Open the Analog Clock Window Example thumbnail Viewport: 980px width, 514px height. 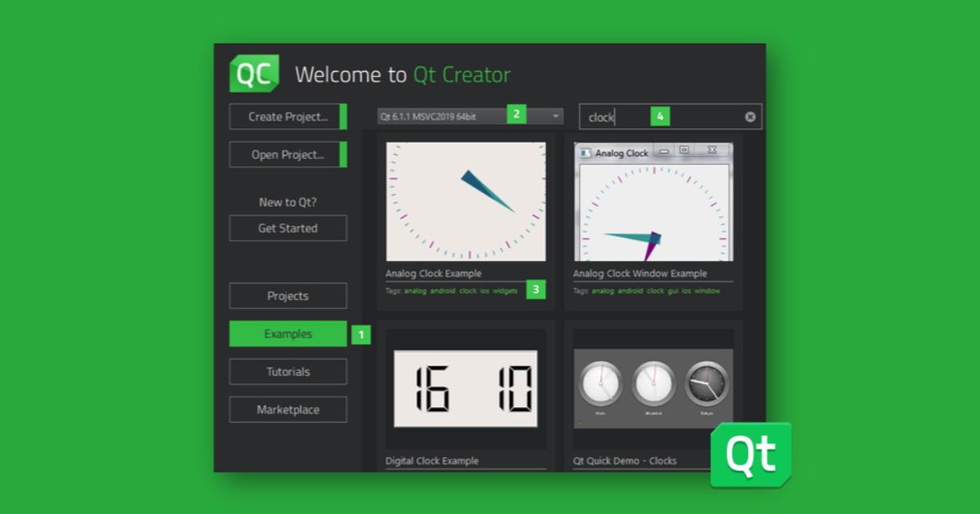click(x=653, y=202)
